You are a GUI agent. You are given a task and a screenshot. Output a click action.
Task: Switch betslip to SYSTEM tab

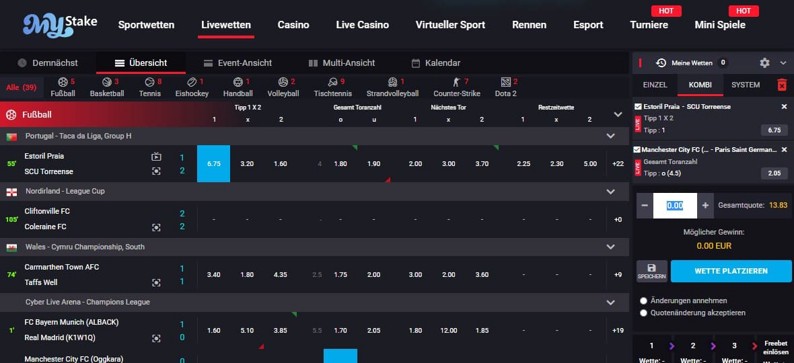pos(745,85)
